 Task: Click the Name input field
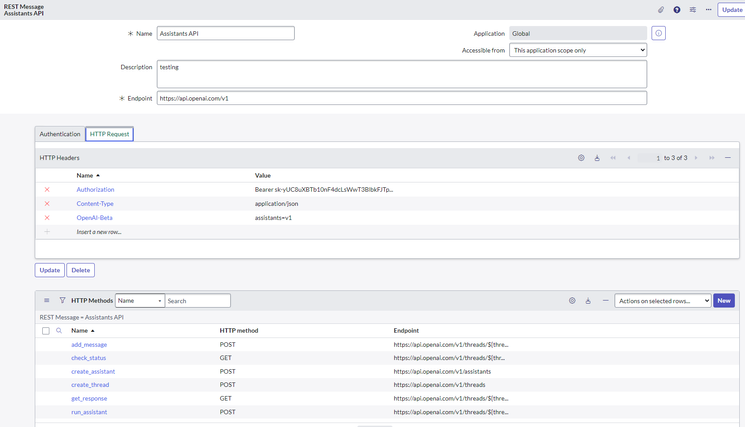point(226,33)
